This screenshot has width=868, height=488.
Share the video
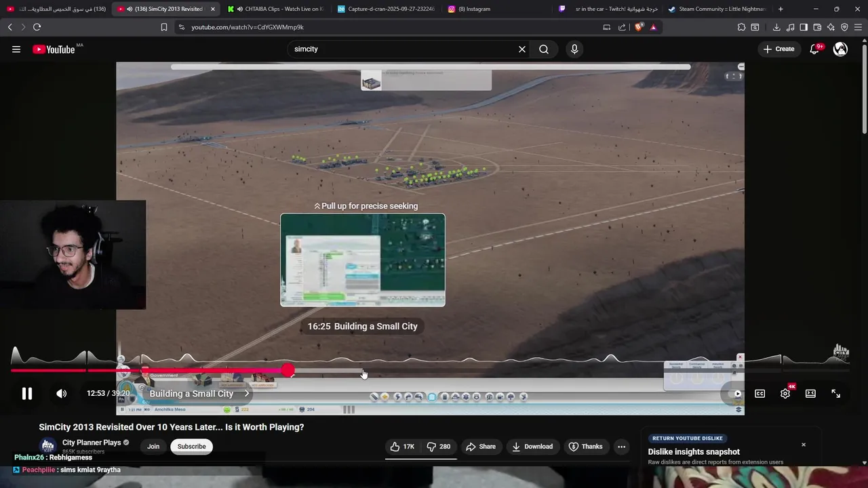coord(481,446)
